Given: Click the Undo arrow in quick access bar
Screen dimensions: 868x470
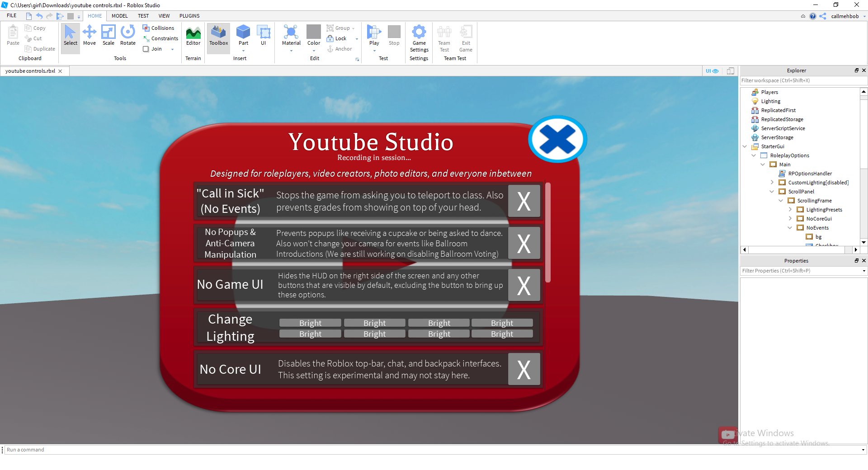Looking at the screenshot, I should click(x=39, y=16).
